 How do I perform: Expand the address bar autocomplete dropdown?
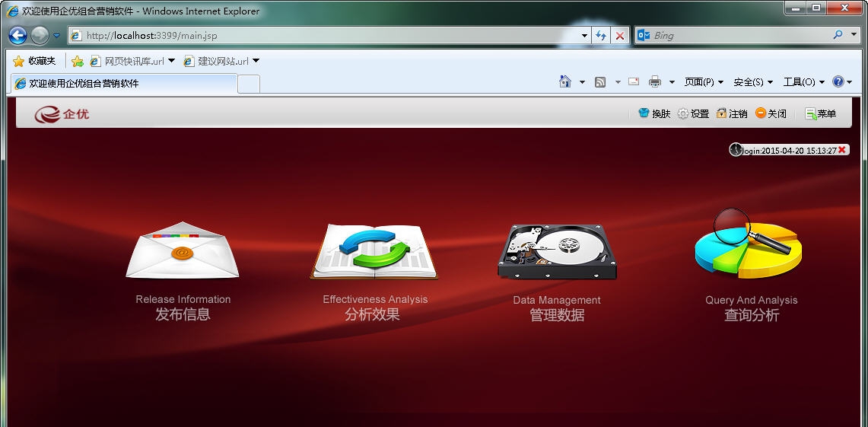584,36
